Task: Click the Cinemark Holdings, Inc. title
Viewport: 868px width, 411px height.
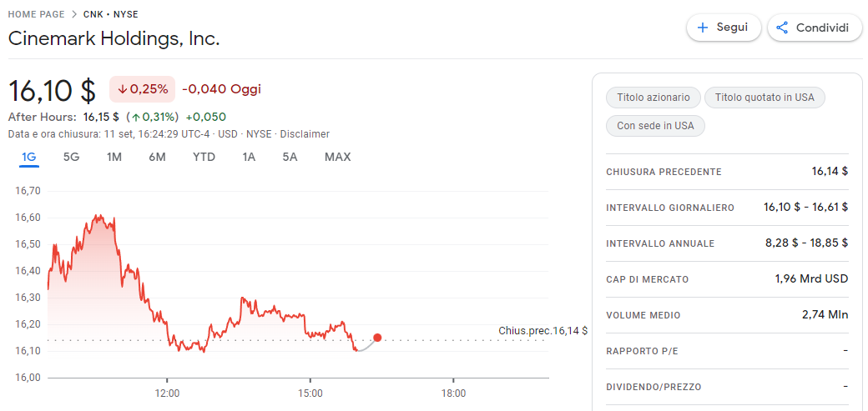Action: 114,38
